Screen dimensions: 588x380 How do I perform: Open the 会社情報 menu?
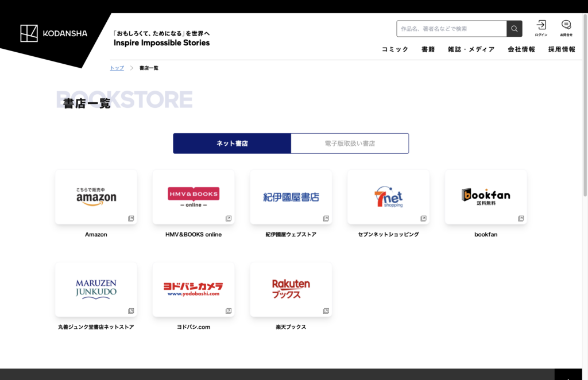521,49
